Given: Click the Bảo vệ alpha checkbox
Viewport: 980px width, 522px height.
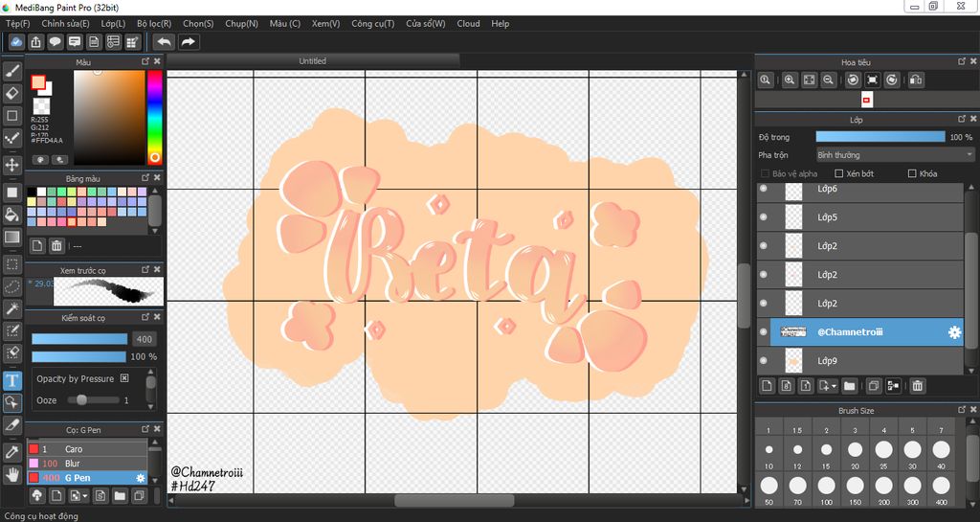Looking at the screenshot, I should 765,173.
